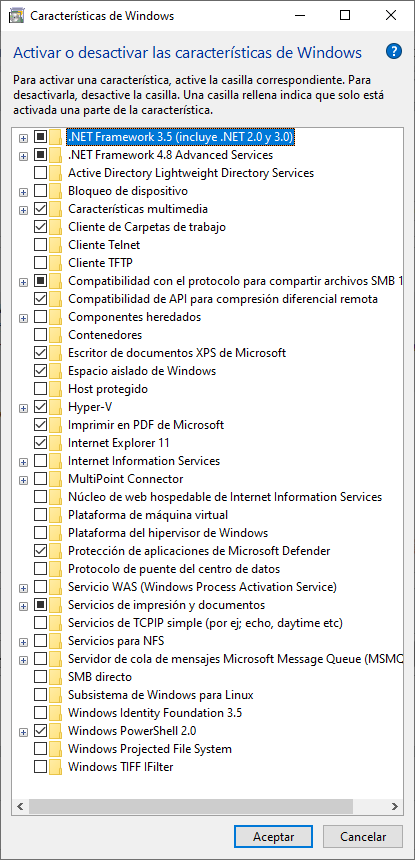415x860 pixels.
Task: Enable the Contenedores checkbox
Action: click(41, 335)
